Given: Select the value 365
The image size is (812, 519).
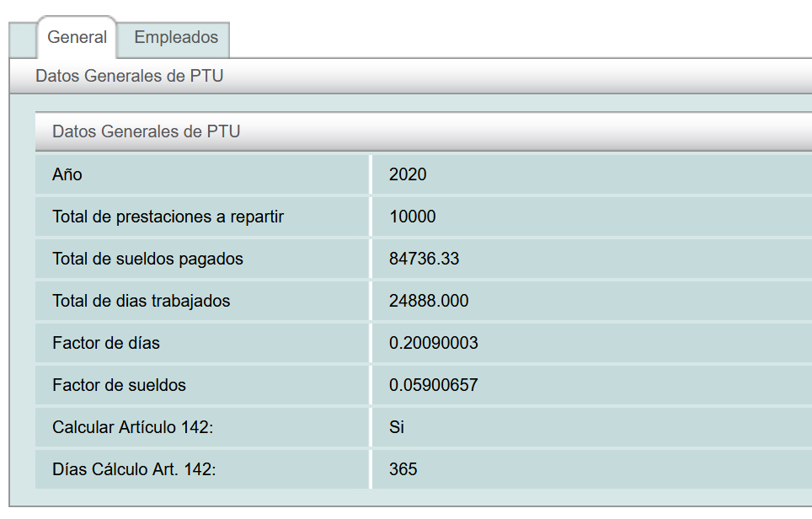Looking at the screenshot, I should (x=403, y=469).
